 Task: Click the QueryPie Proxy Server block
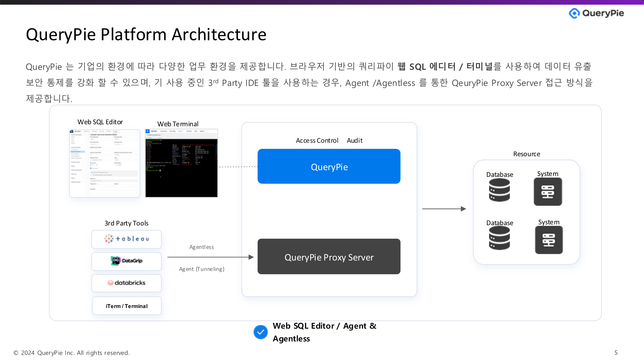pos(329,256)
